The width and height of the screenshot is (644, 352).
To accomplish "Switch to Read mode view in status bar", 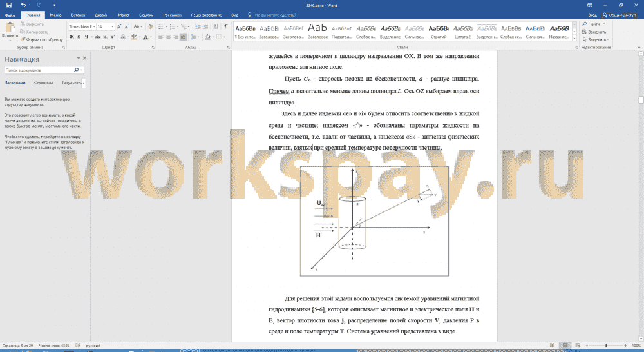I will click(x=553, y=346).
